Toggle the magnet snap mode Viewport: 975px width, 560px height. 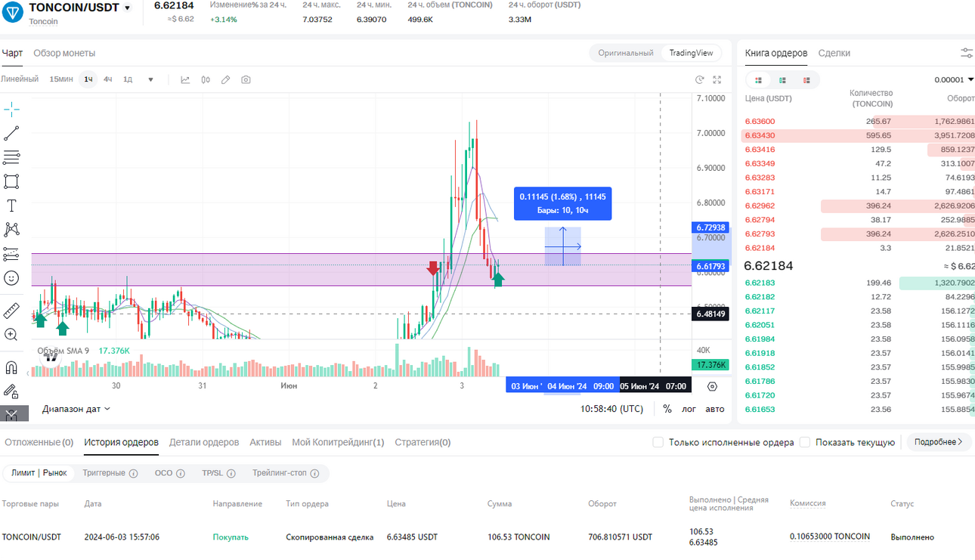pos(11,368)
